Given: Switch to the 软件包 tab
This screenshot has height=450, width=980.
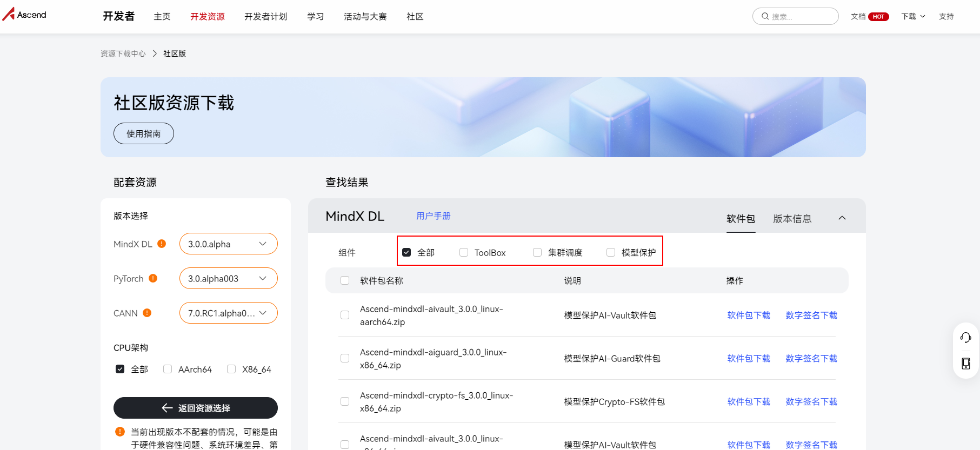Looking at the screenshot, I should click(x=741, y=219).
